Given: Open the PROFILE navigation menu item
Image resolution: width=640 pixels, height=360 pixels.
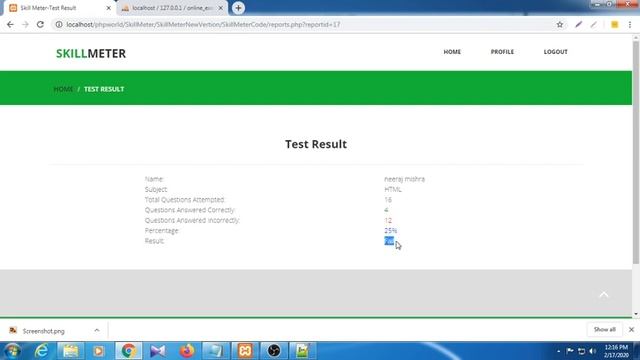Looking at the screenshot, I should [502, 52].
